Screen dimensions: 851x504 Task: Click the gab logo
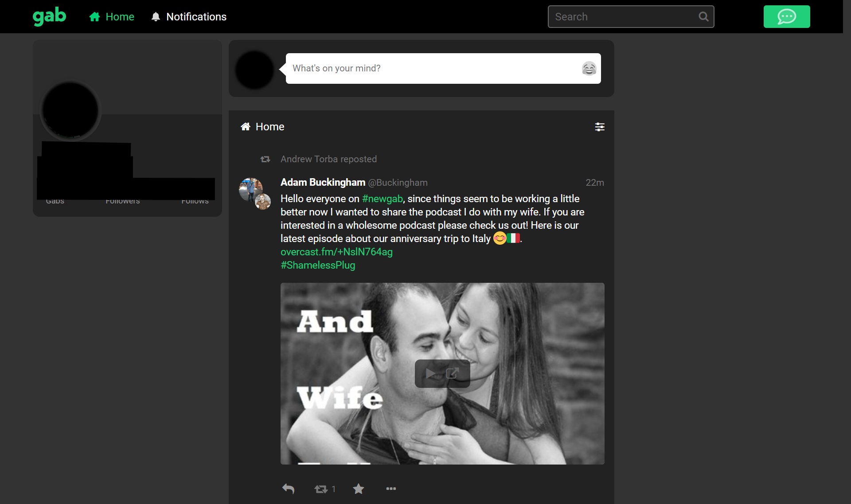[49, 16]
